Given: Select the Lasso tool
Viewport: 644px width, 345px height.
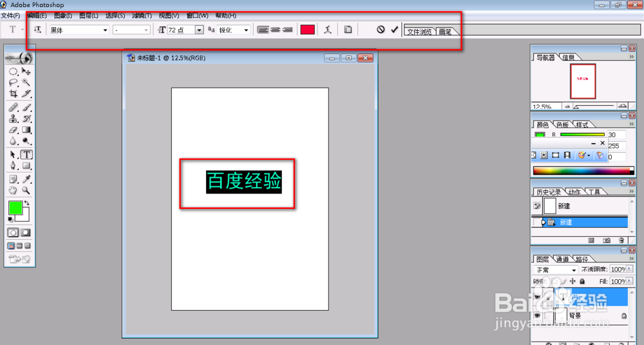Looking at the screenshot, I should click(13, 83).
